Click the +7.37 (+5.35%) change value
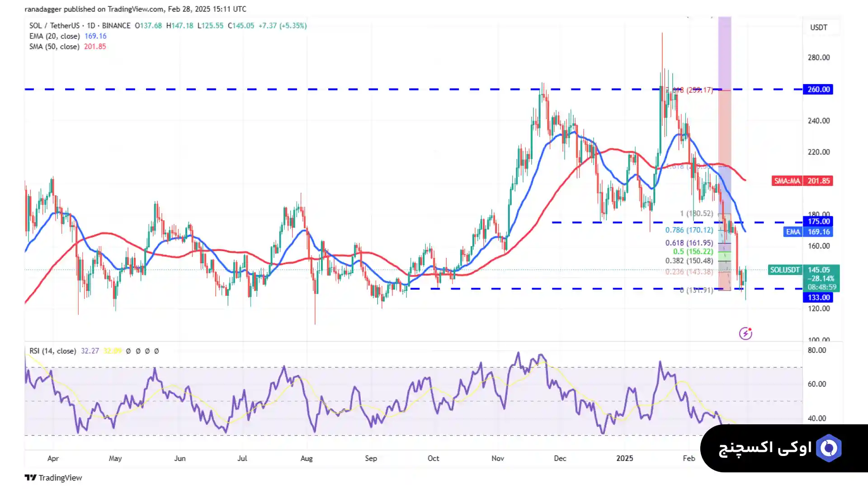The width and height of the screenshot is (868, 489). point(283,26)
